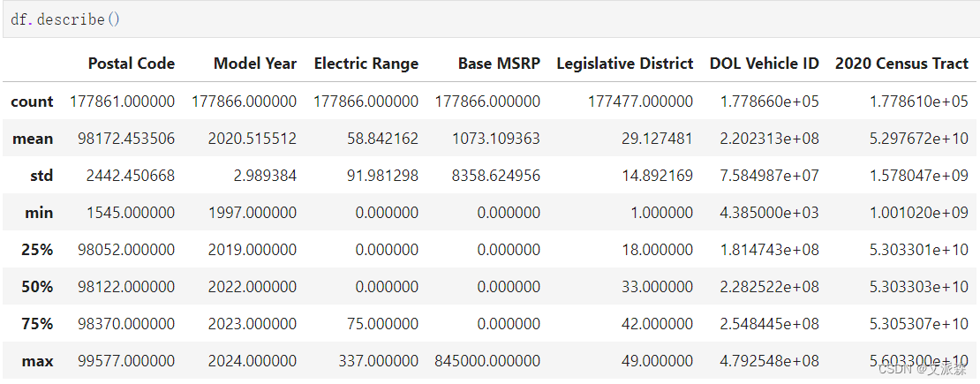This screenshot has height=384, width=980.
Task: Click the 50% row label
Action: click(x=39, y=286)
